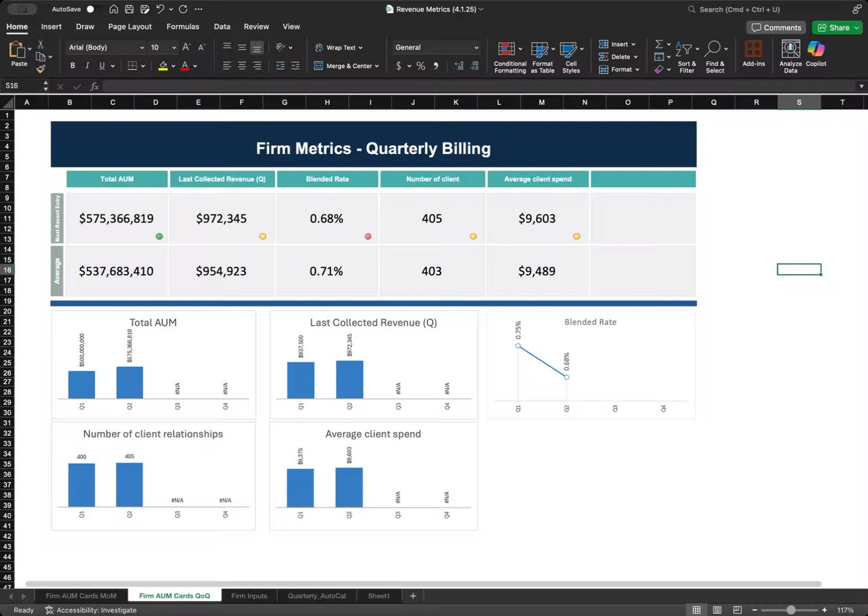Decrease the font size

click(201, 47)
